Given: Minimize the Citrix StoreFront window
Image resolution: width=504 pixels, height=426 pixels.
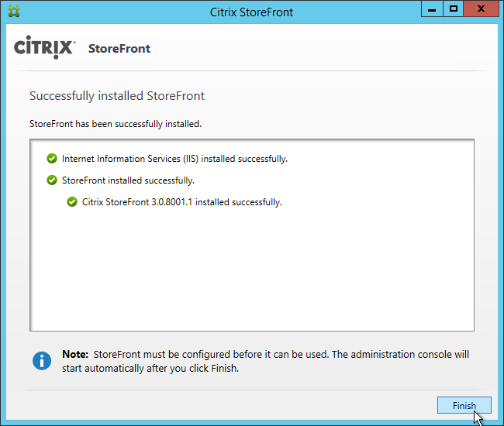Looking at the screenshot, I should [432, 9].
